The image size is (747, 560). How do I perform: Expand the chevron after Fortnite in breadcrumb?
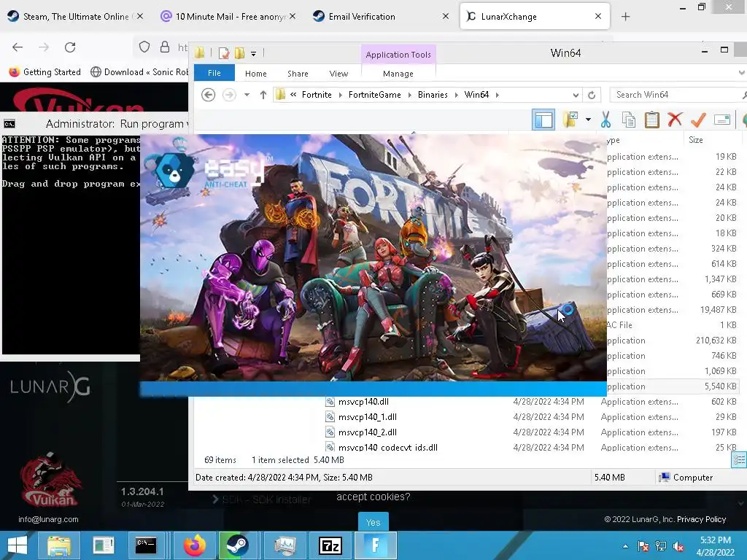340,95
